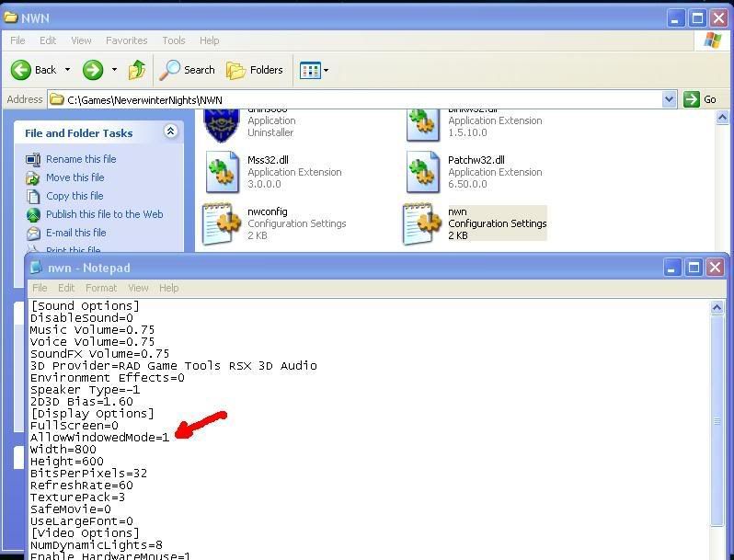
Task: Click the BitsPerPixels=32 line
Action: pos(88,474)
